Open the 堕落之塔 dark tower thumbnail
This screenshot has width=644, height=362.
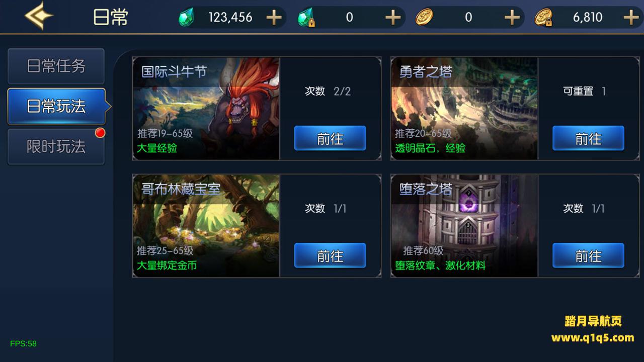464,226
